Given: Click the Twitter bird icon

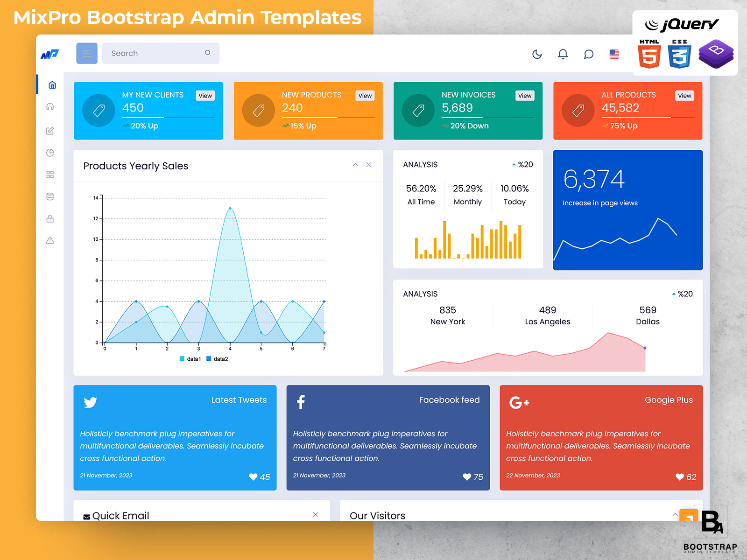Looking at the screenshot, I should point(90,402).
